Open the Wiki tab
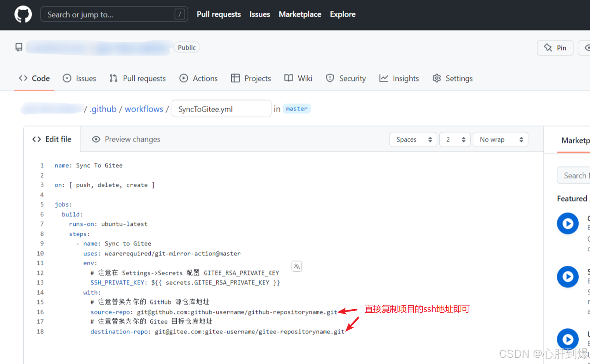Image resolution: width=590 pixels, height=364 pixels. 298,78
